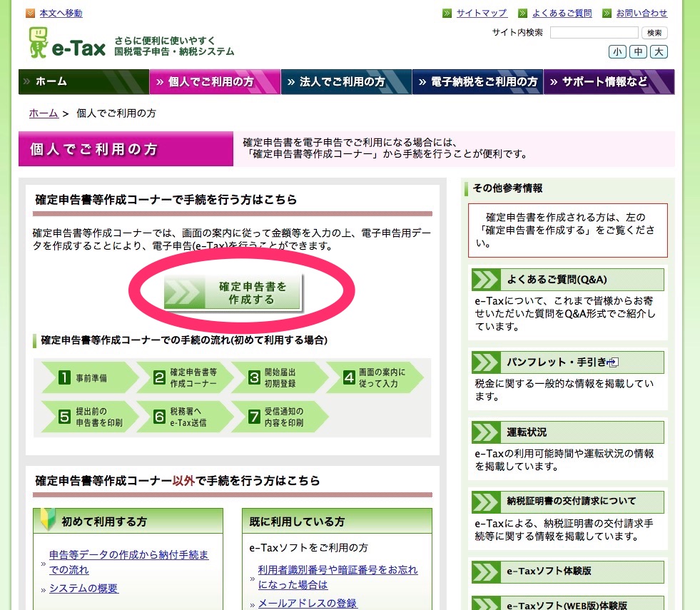Viewport: 700px width, 610px height.
Task: Click the 本文へ移動 link text
Action: tap(61, 14)
